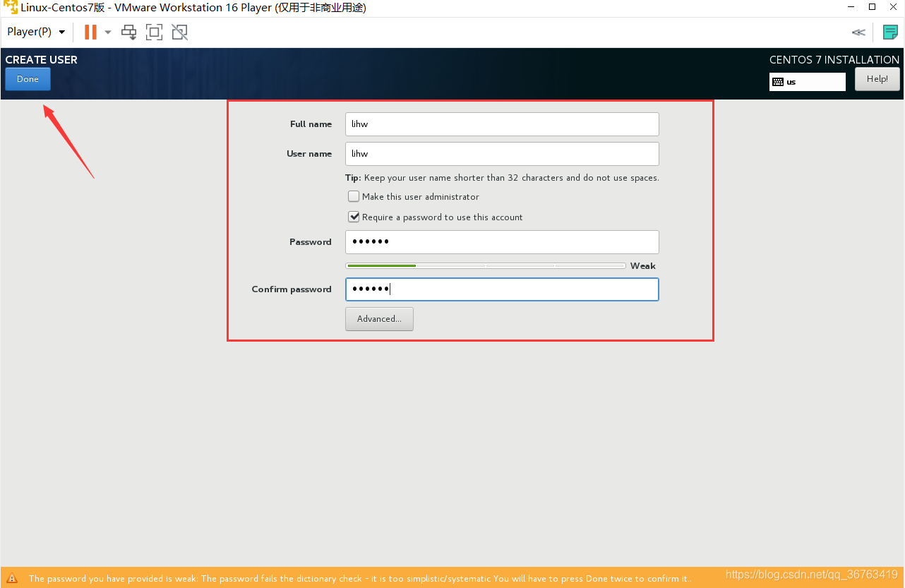
Task: Open the green notes icon in the toolbar
Action: (890, 32)
